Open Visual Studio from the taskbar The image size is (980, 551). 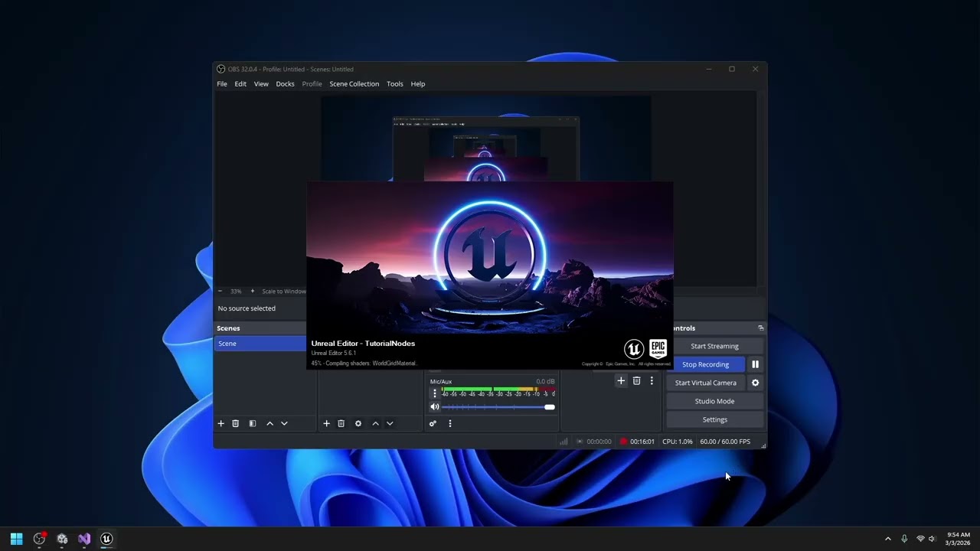click(x=84, y=539)
